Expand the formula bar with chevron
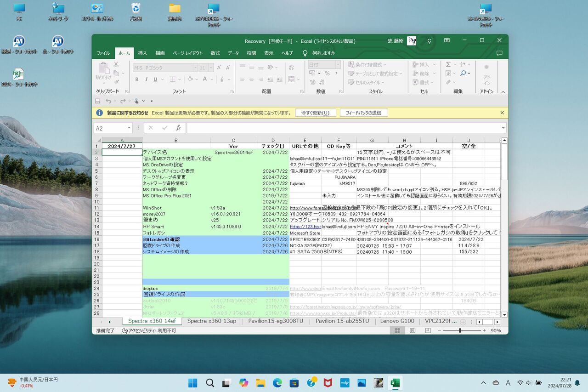Image resolution: width=588 pixels, height=392 pixels. (x=503, y=128)
